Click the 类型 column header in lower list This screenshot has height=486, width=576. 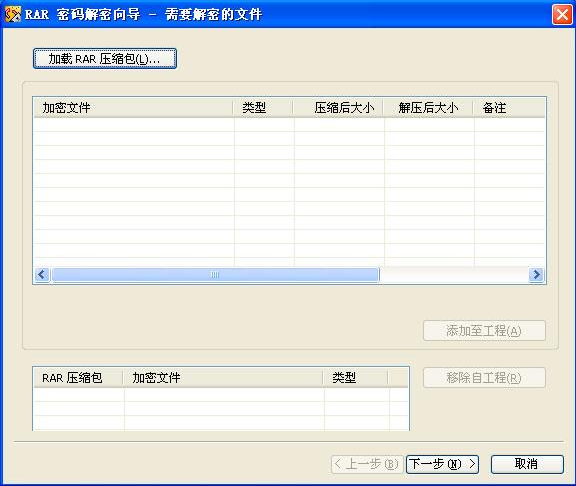355,378
